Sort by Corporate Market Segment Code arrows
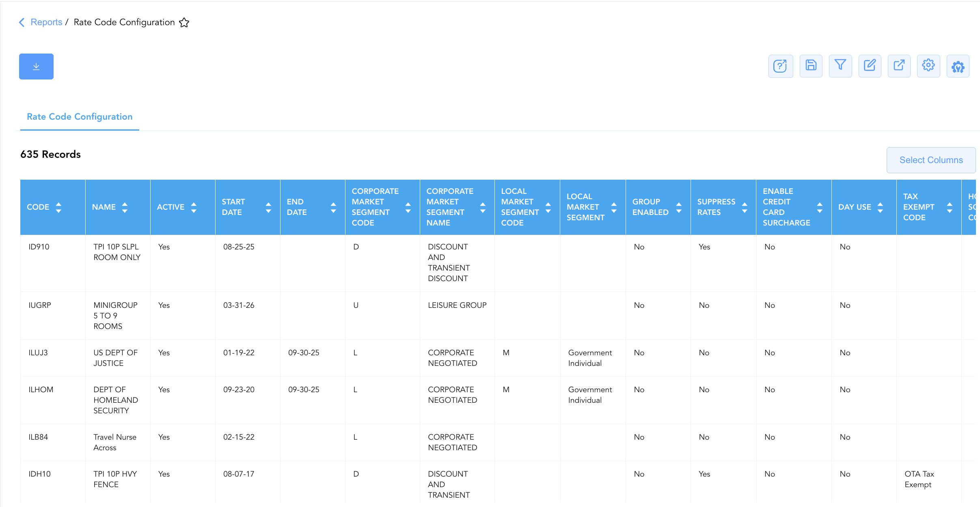The image size is (980, 507). click(408, 207)
